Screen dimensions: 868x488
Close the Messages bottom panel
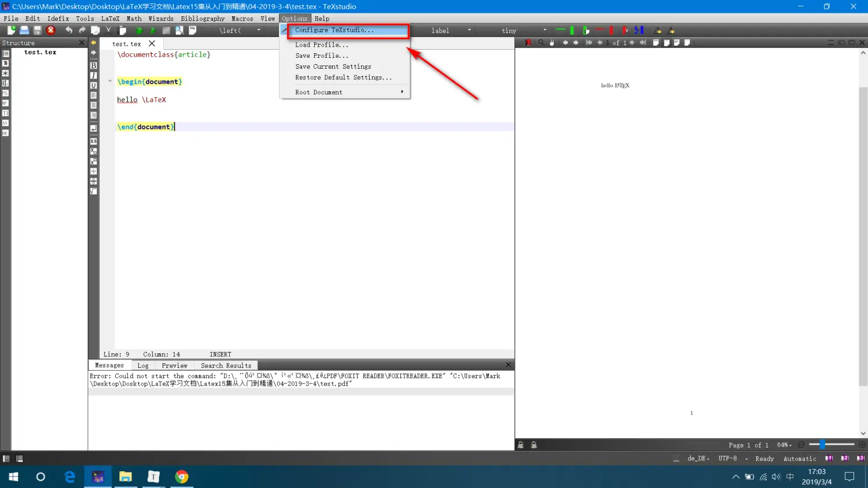[509, 365]
